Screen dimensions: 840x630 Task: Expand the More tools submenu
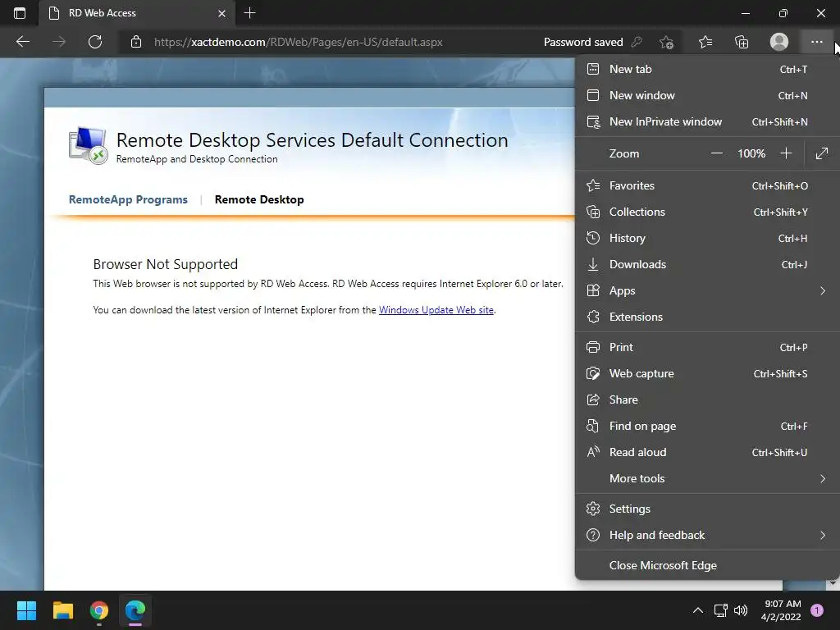point(706,478)
